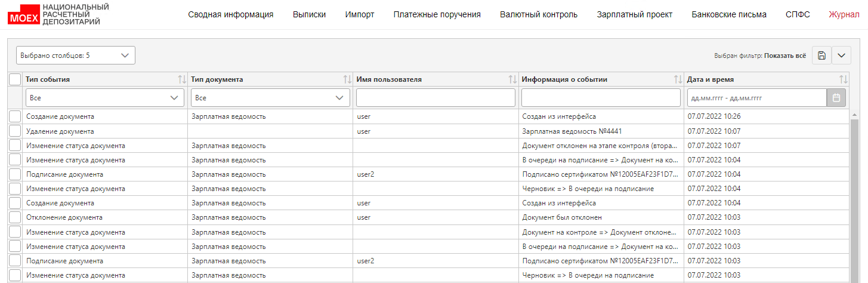Click the table vertical scrollbar

(x=854, y=197)
